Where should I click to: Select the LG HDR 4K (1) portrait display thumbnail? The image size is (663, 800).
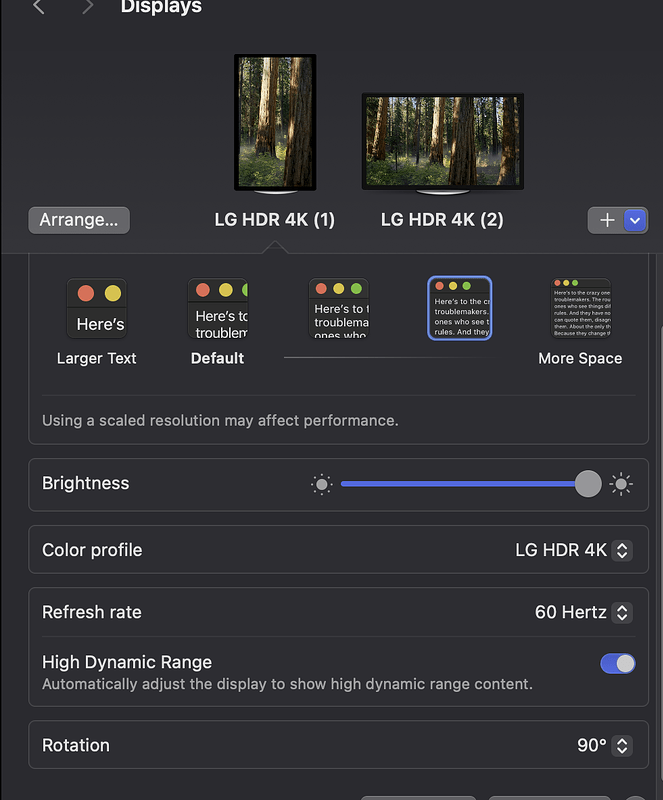coord(275,123)
